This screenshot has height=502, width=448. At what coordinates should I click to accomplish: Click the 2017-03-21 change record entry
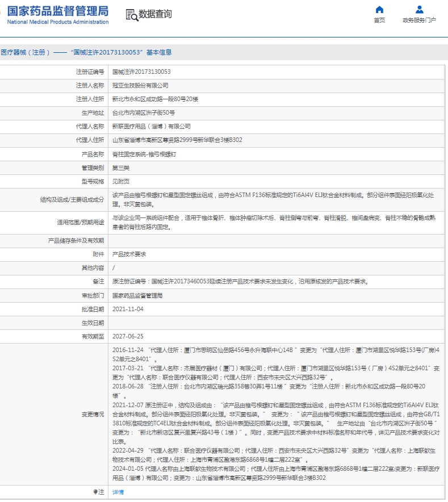(276, 373)
